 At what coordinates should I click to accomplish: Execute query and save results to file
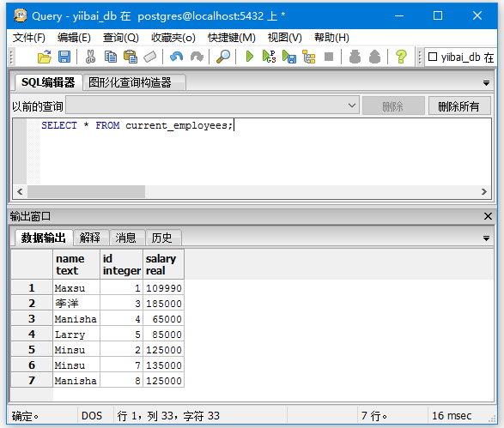point(289,57)
